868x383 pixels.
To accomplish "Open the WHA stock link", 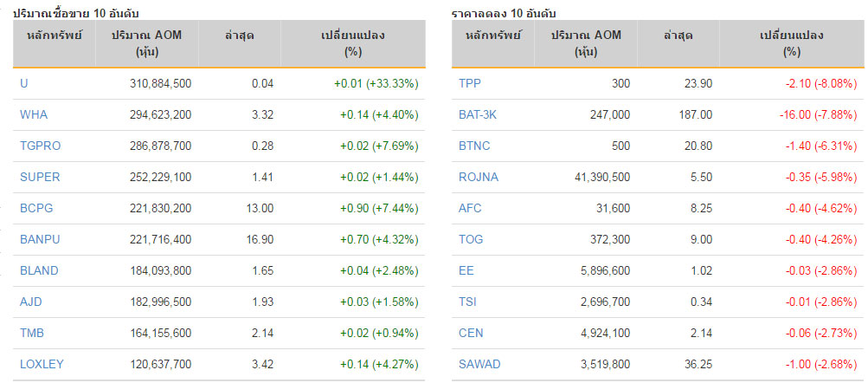I will 34,115.
